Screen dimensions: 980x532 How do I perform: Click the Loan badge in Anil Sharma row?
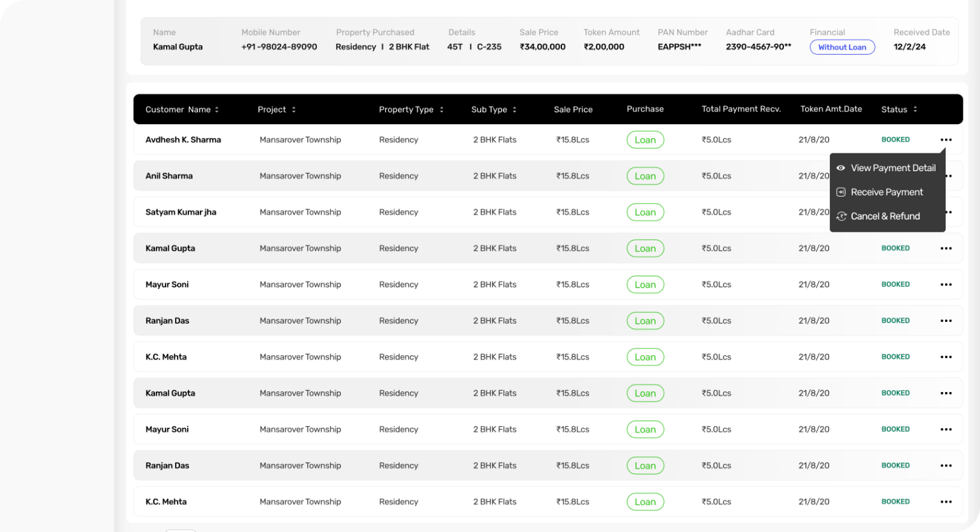point(645,176)
